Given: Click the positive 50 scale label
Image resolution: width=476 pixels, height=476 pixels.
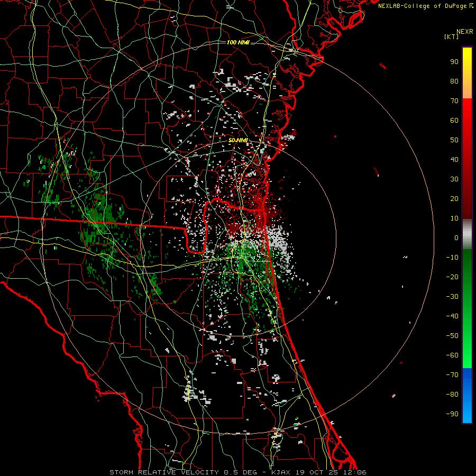Looking at the screenshot, I should click(454, 140).
